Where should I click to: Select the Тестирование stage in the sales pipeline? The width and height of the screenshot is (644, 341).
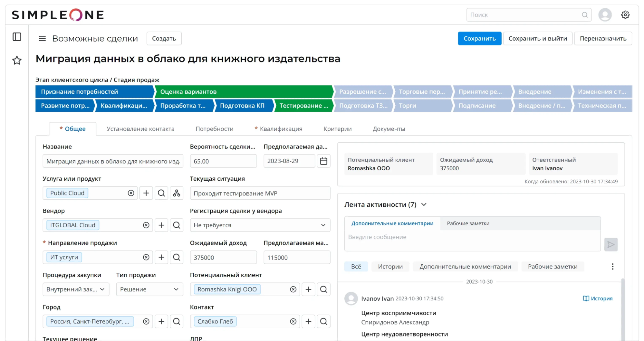(x=303, y=106)
